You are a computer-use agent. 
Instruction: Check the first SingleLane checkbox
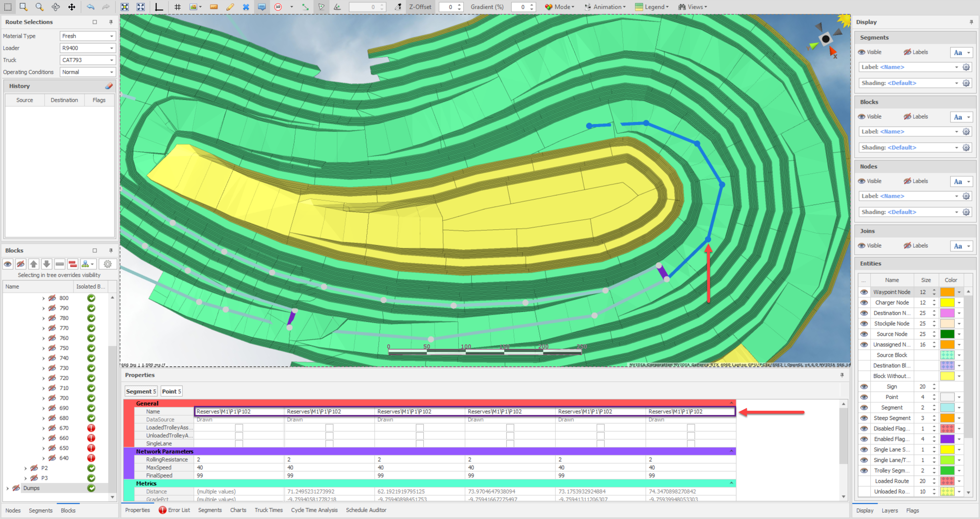[239, 444]
